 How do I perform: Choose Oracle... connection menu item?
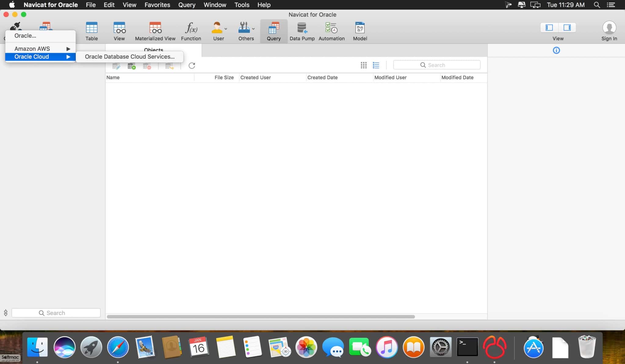point(40,35)
